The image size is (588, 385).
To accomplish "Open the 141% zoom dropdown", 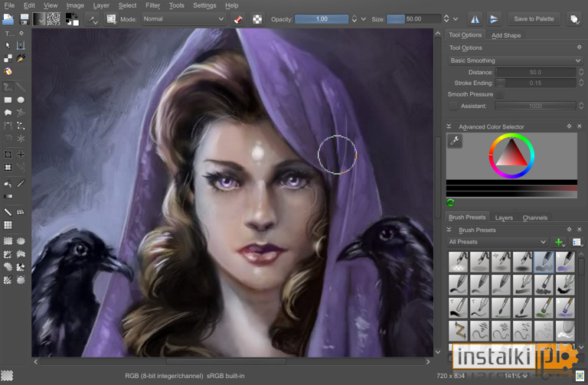I will click(515, 376).
